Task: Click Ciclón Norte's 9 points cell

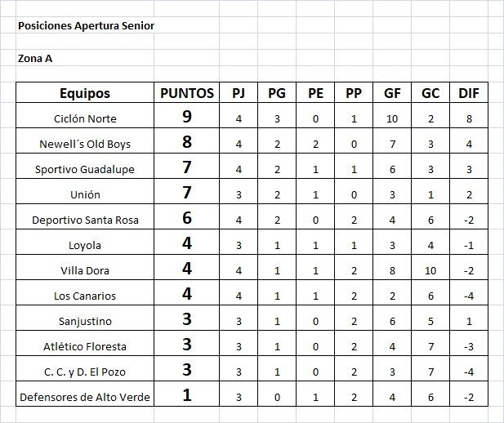Action: tap(187, 116)
